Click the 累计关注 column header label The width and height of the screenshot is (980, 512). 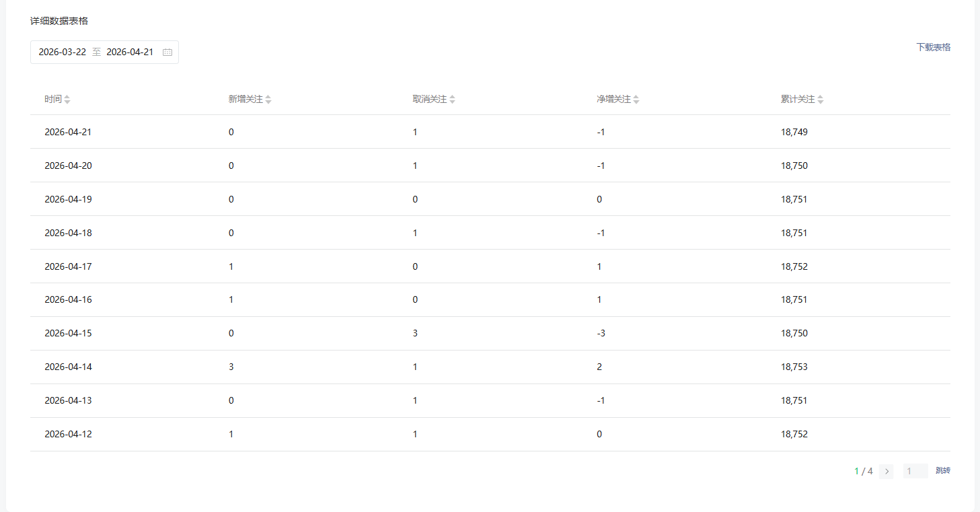797,100
